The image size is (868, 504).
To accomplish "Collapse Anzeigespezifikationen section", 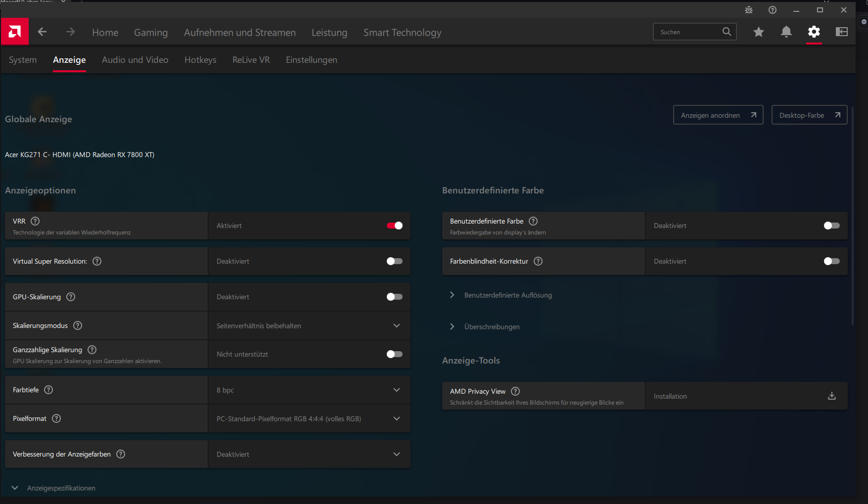I will (x=53, y=488).
